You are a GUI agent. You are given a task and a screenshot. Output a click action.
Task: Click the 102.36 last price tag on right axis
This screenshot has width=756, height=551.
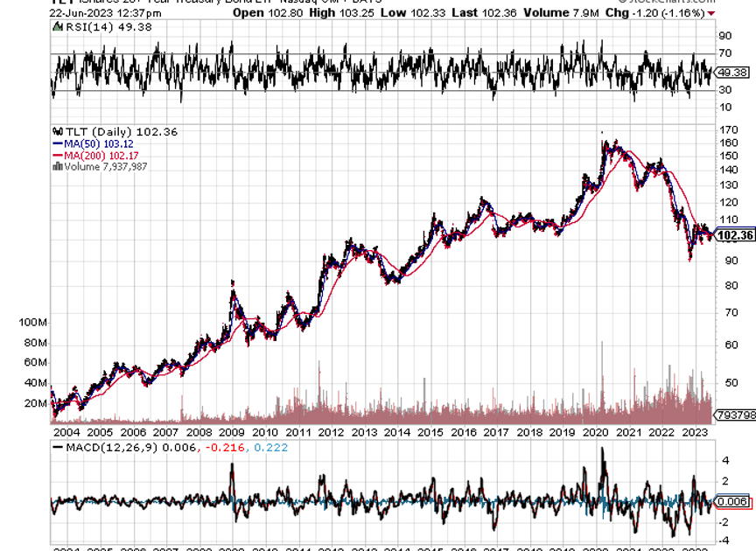click(x=734, y=235)
